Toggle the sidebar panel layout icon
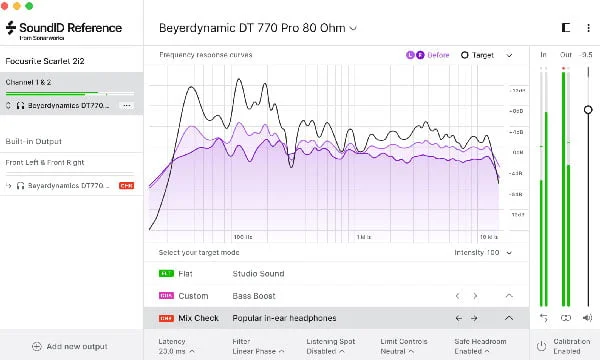The image size is (600, 360). coord(566,28)
